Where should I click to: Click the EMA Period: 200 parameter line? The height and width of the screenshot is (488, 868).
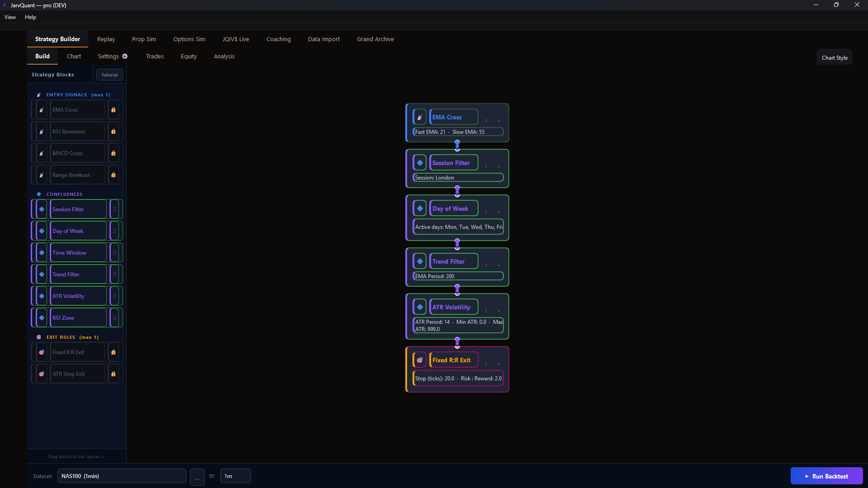(458, 276)
